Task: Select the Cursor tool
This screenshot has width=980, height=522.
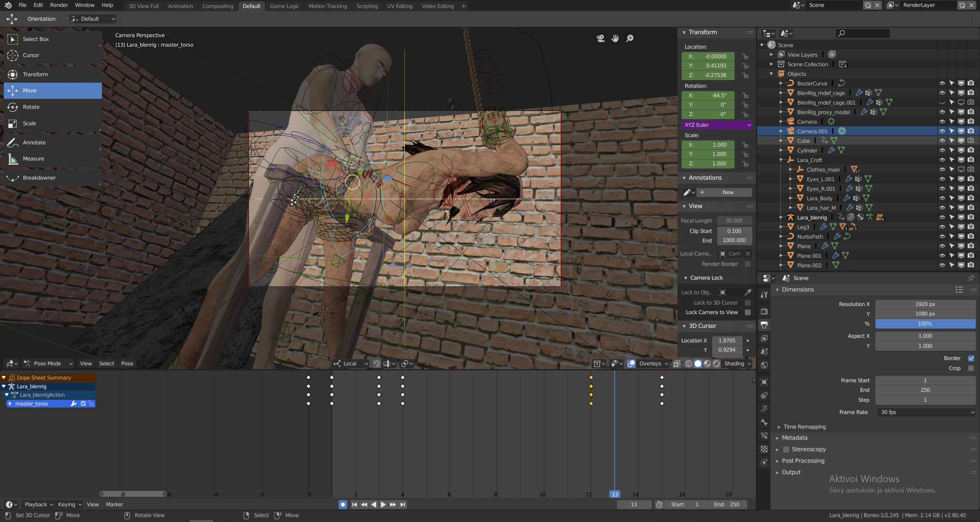Action: [x=53, y=55]
